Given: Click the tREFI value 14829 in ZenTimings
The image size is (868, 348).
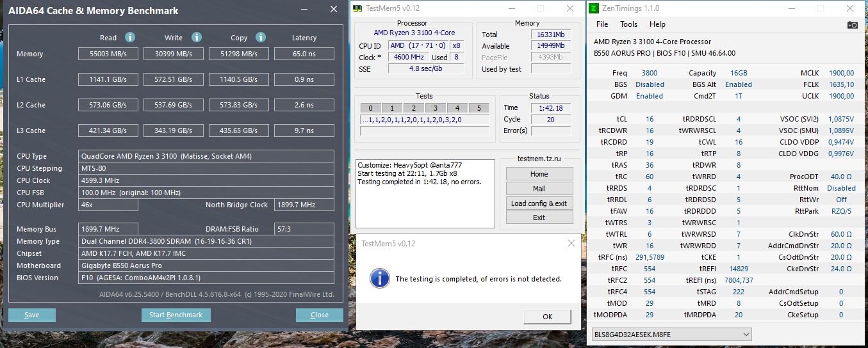Looking at the screenshot, I should click(739, 269).
